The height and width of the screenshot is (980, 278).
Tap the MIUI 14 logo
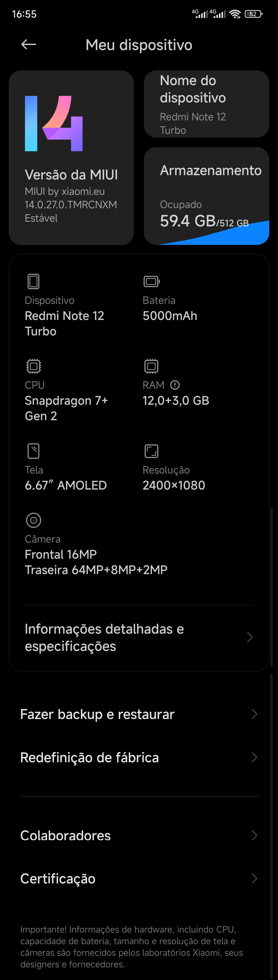click(54, 124)
